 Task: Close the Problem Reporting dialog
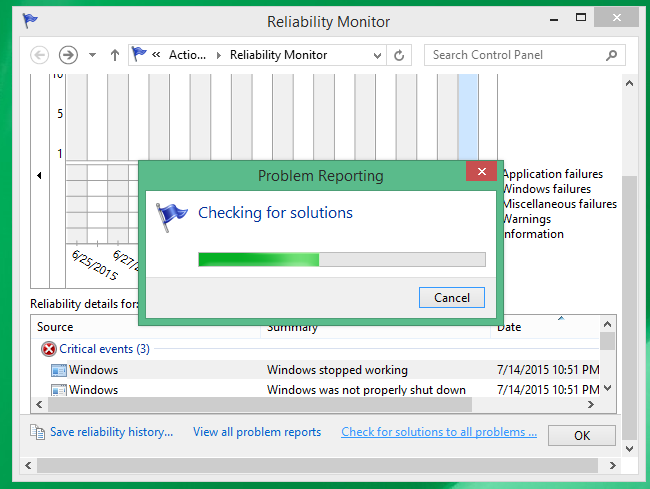(481, 172)
